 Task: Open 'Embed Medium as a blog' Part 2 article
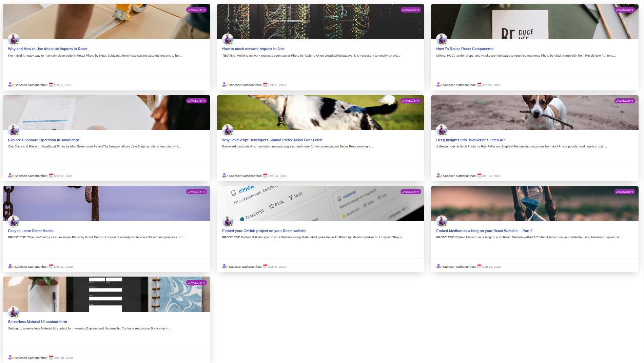484,231
